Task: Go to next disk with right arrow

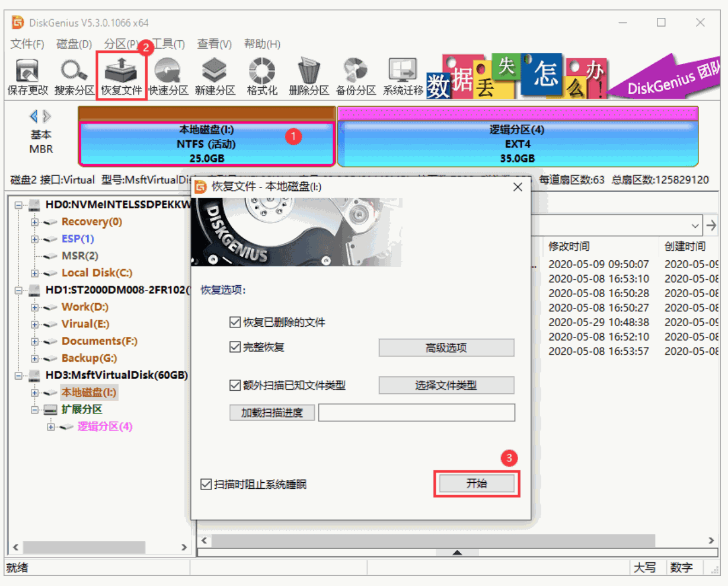Action: pos(47,116)
